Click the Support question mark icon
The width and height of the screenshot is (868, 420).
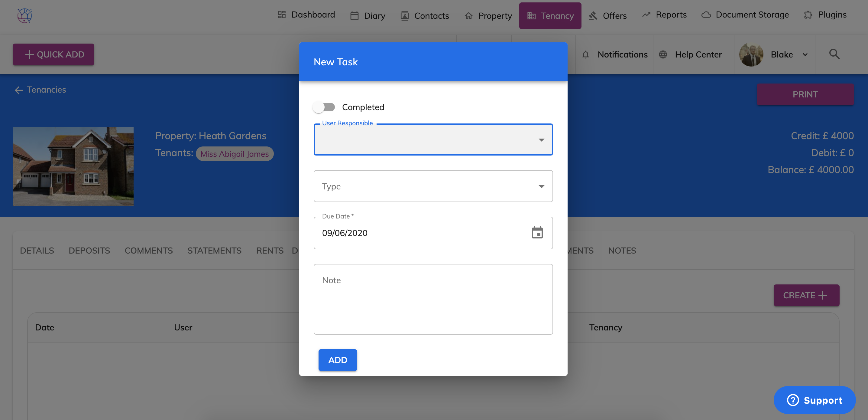coord(792,400)
